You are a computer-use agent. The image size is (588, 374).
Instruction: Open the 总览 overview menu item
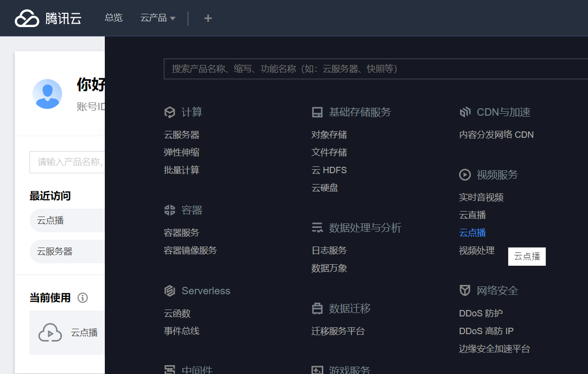click(114, 18)
